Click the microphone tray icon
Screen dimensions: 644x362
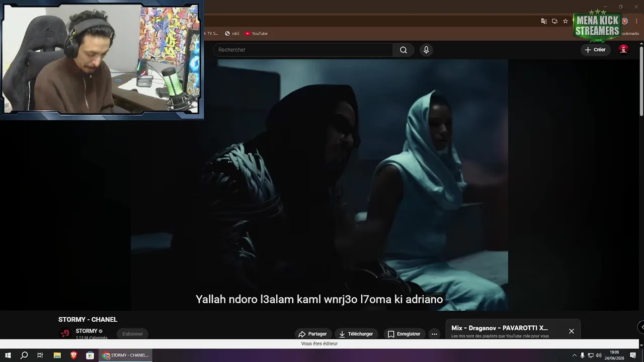coord(583,355)
